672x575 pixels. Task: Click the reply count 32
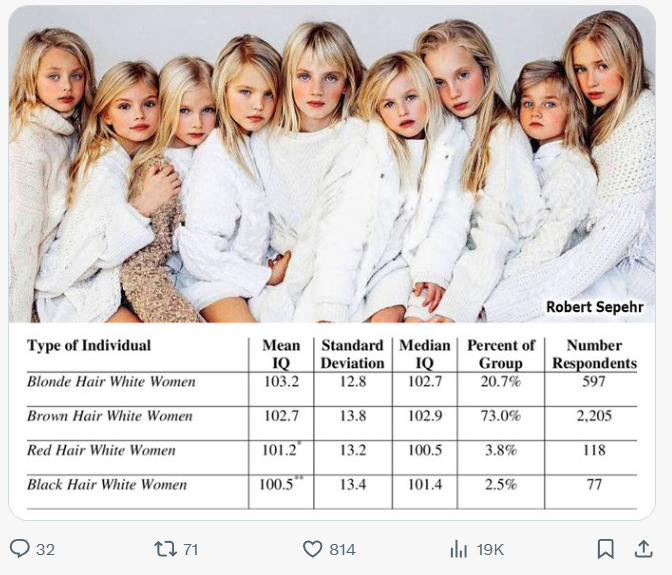point(45,549)
